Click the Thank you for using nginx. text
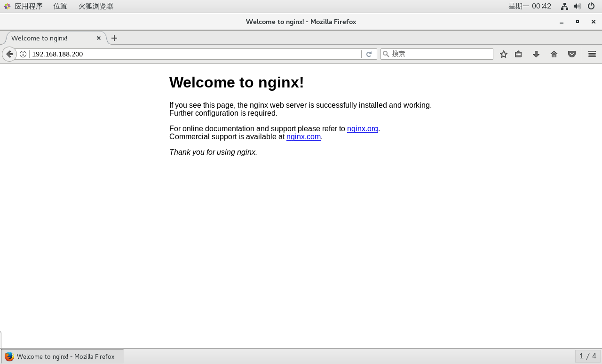 213,152
